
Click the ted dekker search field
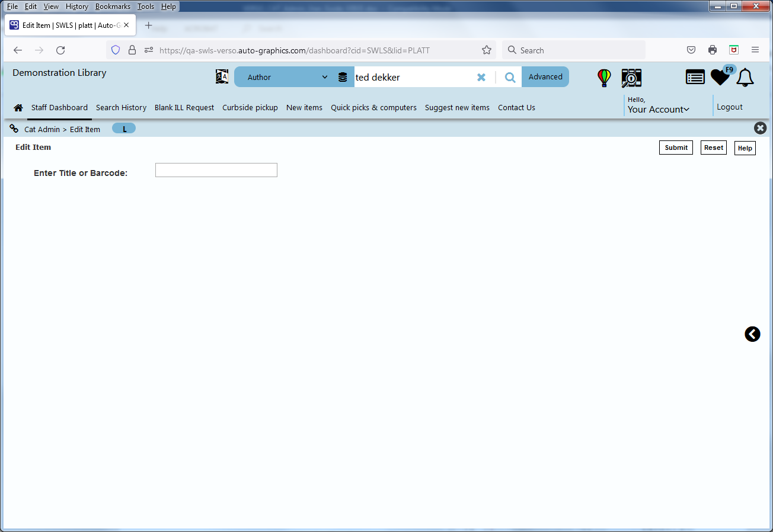414,77
